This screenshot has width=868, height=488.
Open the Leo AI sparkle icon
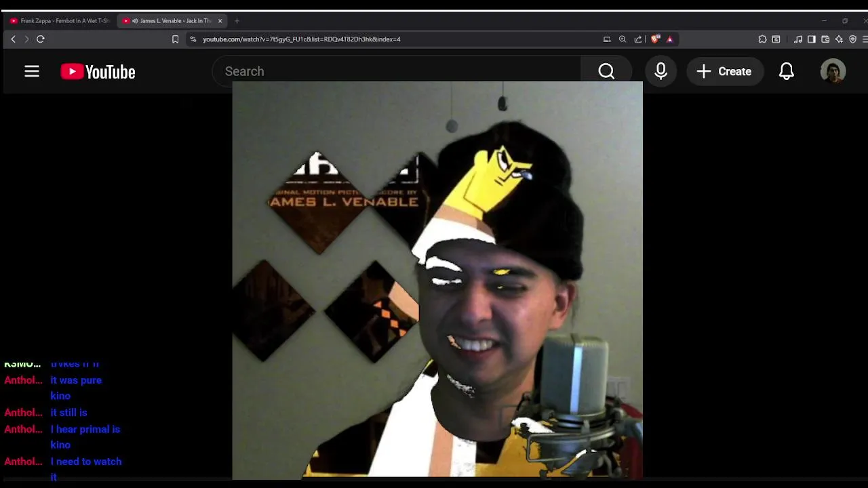click(x=839, y=39)
